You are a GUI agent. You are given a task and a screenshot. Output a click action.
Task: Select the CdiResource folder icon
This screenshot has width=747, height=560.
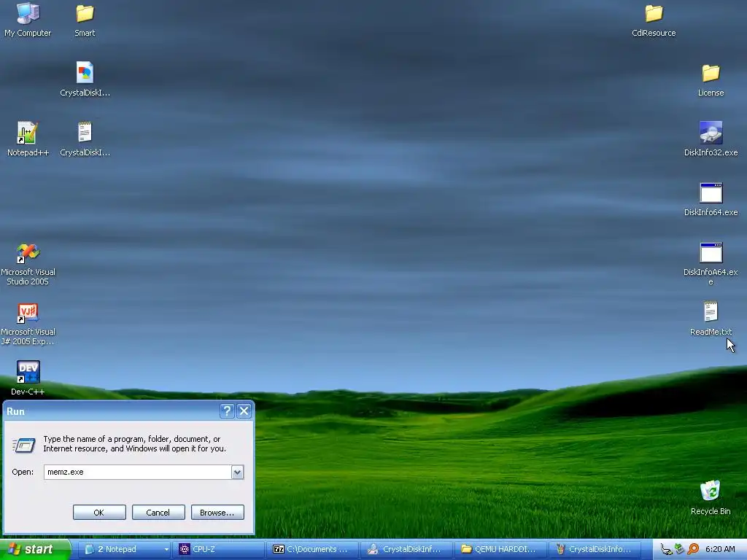pos(654,20)
